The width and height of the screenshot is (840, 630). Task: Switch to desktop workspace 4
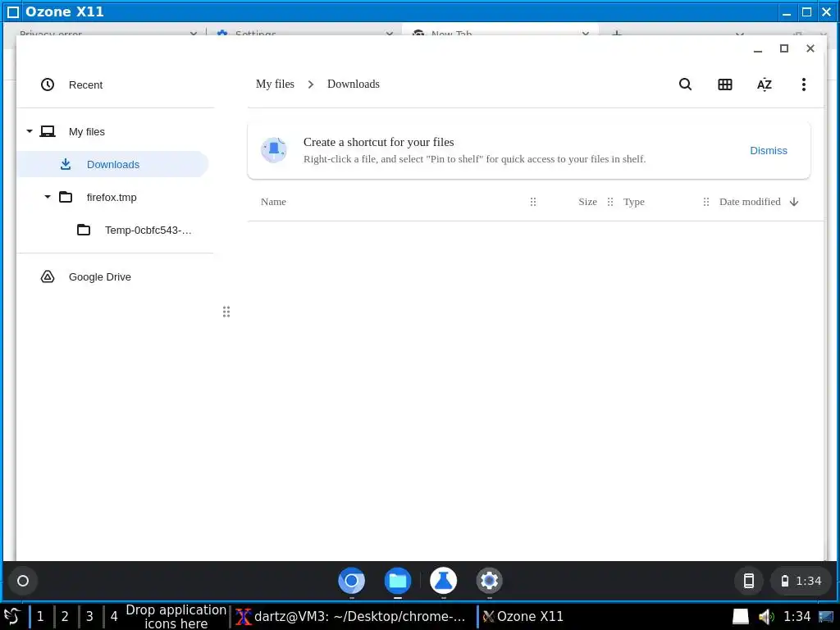(x=114, y=617)
